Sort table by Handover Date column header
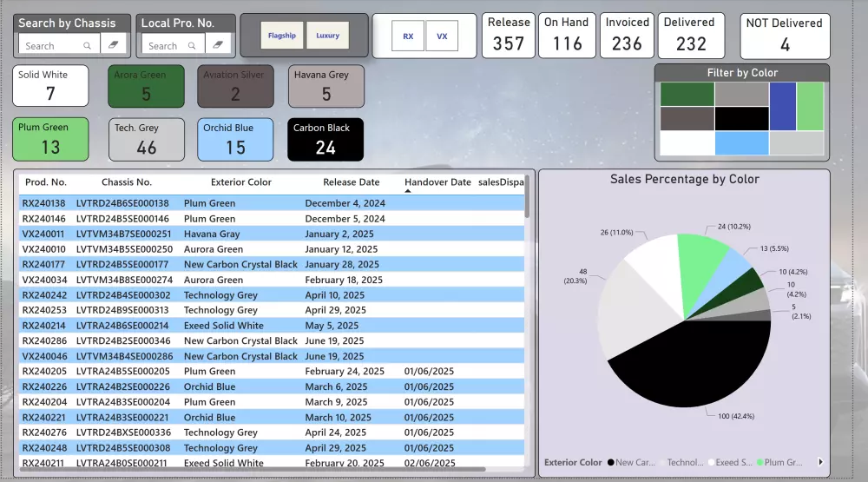Screen dimensions: 868x482 tap(437, 182)
